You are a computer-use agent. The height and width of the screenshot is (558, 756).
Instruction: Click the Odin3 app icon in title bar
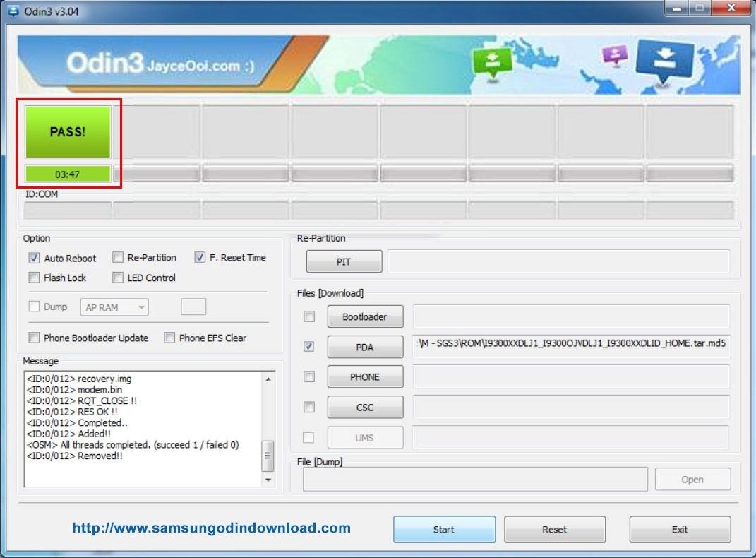pos(13,11)
